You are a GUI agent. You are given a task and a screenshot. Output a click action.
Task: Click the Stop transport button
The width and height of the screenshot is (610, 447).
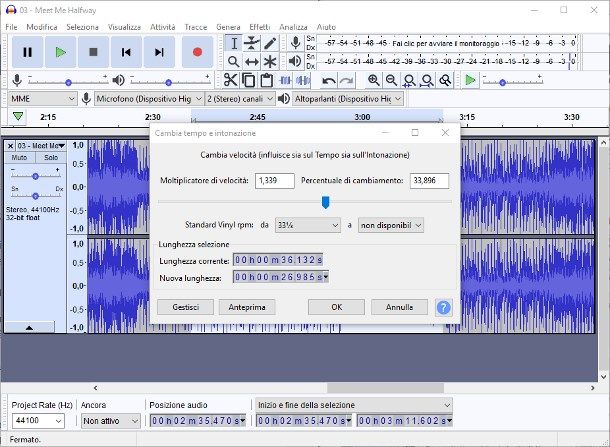click(93, 52)
